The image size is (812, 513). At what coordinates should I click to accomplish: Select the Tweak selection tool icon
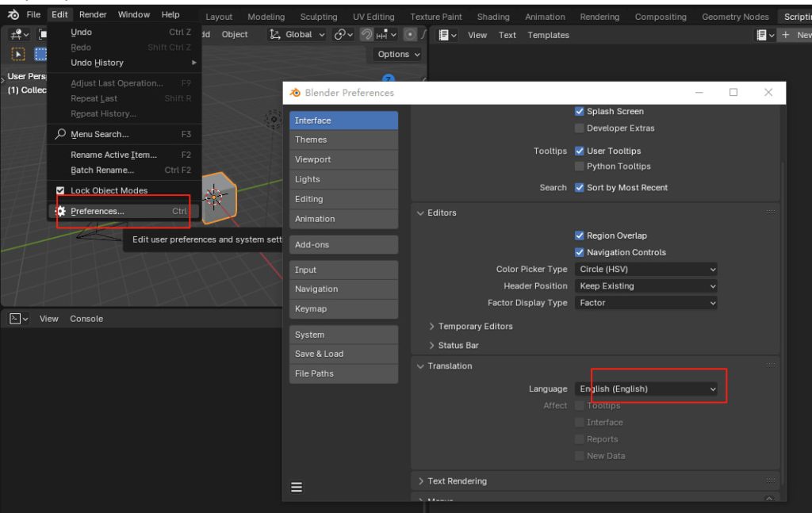18,54
